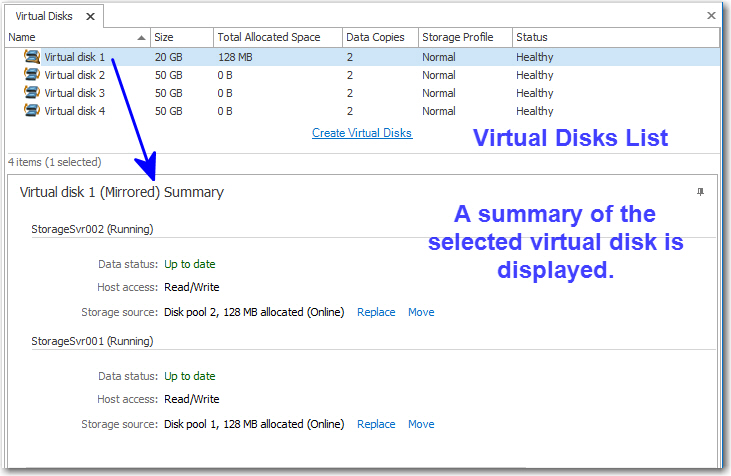The width and height of the screenshot is (731, 476).
Task: Click the '4 items (1 selected)' status text
Action: pyautogui.click(x=55, y=162)
